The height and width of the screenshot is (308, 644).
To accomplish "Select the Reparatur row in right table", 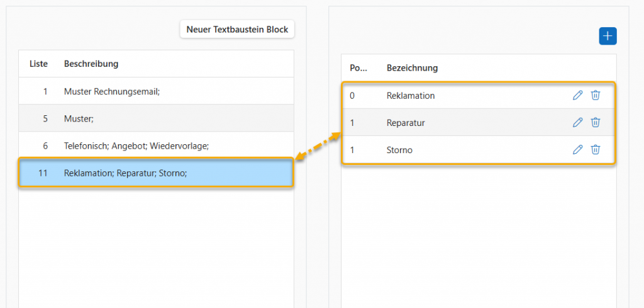I will coord(406,123).
